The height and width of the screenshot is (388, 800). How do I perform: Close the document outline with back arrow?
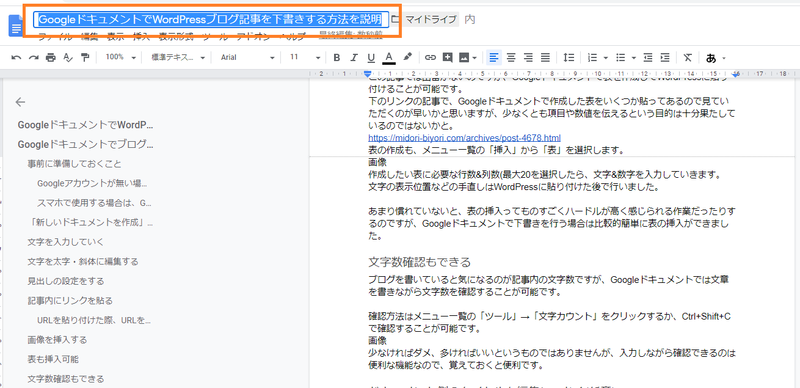20,102
